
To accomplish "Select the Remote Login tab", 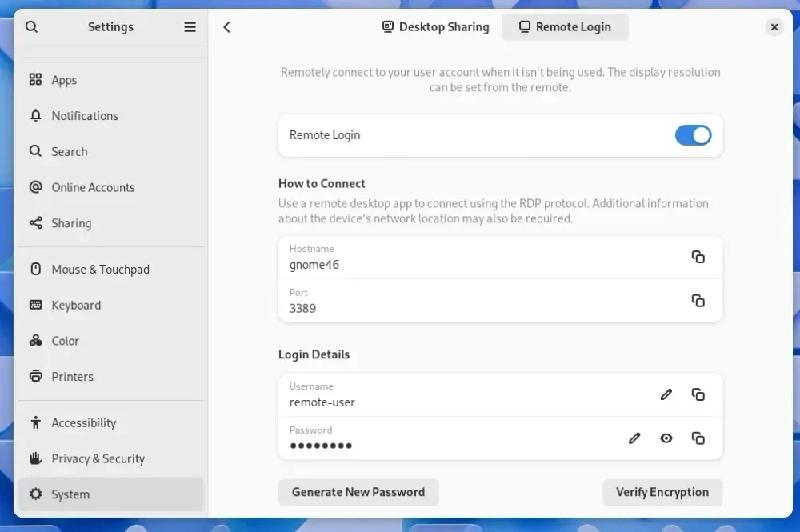I will (565, 27).
